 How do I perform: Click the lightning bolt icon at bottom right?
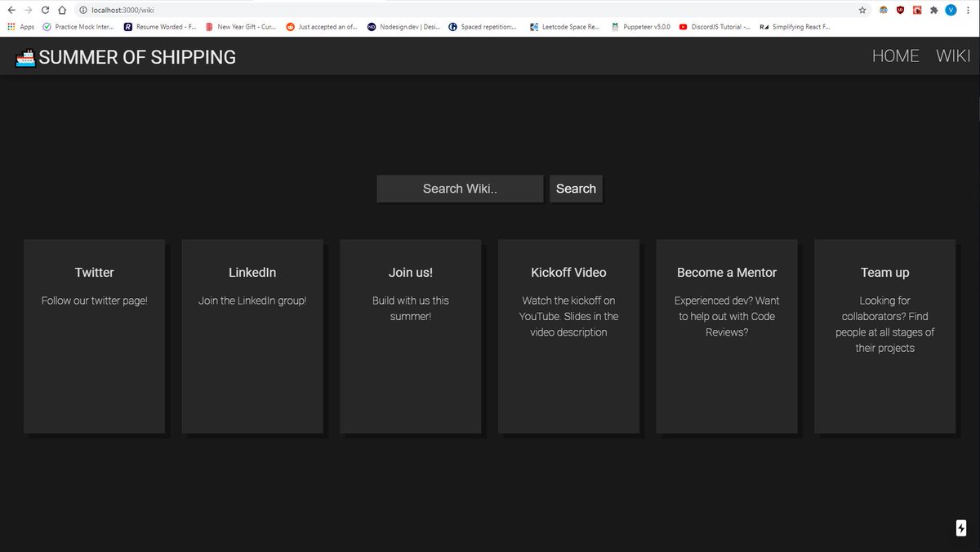[961, 528]
